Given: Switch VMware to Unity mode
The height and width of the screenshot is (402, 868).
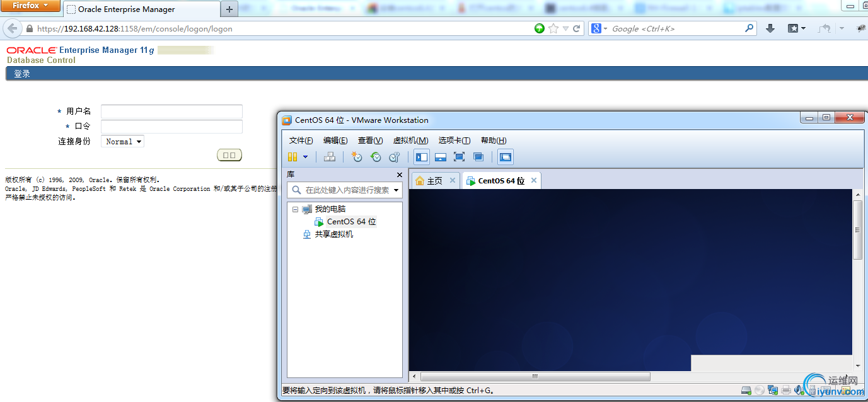Looking at the screenshot, I should pyautogui.click(x=478, y=157).
